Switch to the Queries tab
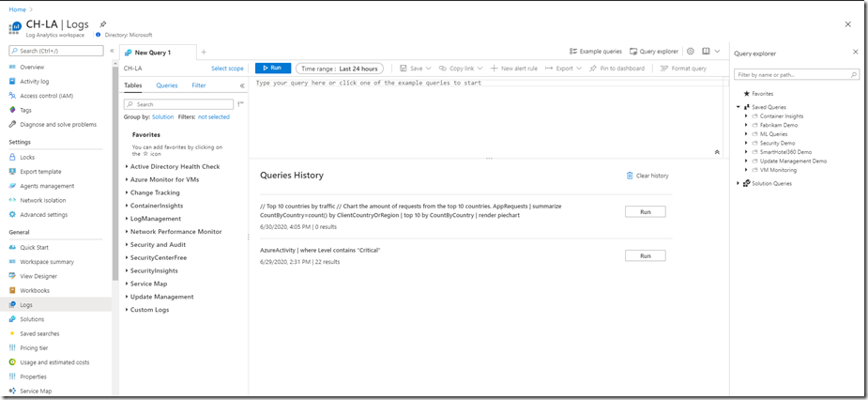868x400 pixels. [x=167, y=85]
